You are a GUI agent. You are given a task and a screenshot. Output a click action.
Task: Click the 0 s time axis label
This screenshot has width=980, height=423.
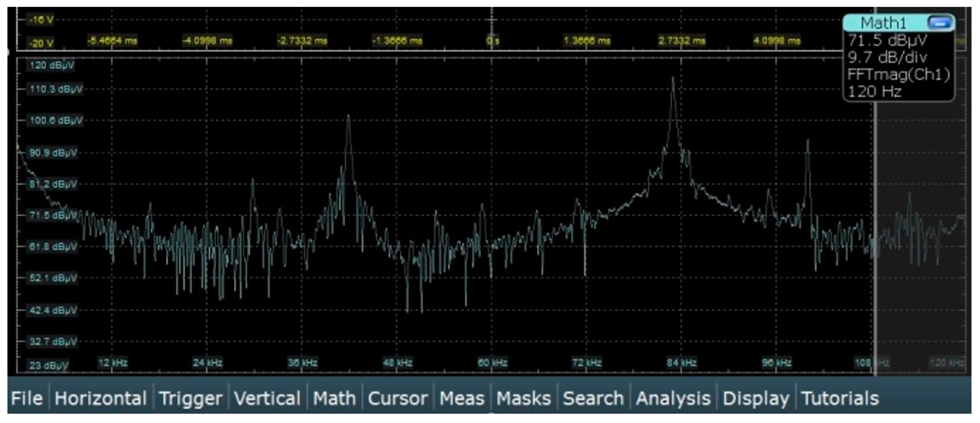coord(493,41)
